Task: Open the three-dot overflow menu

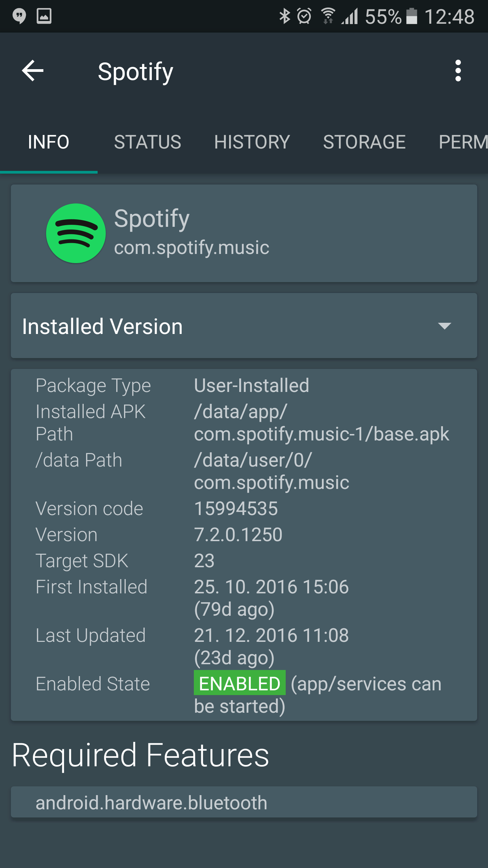Action: 458,71
